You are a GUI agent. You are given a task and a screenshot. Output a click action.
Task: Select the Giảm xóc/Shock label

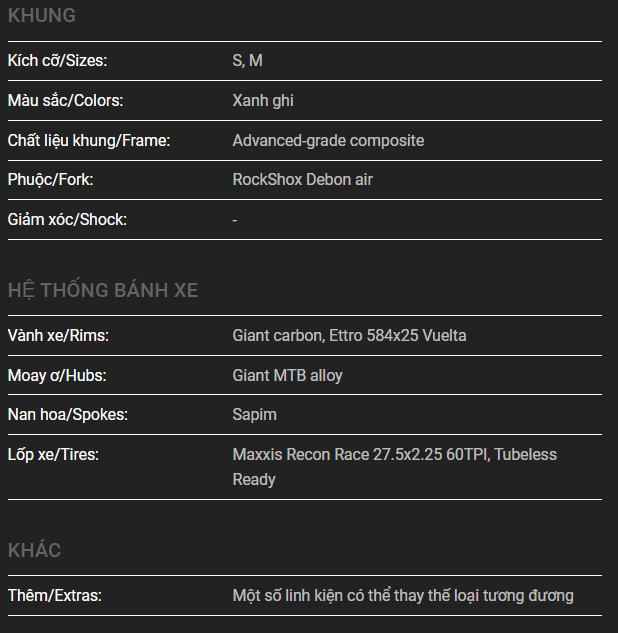pyautogui.click(x=67, y=219)
